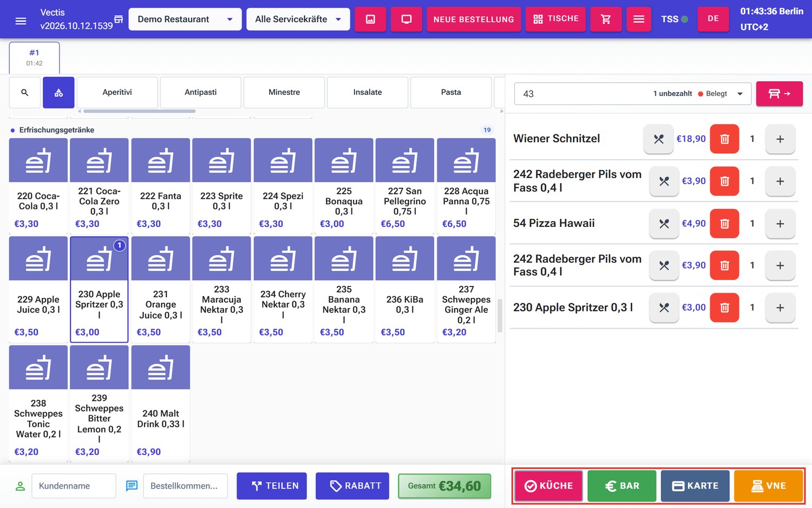
Task: Open the Demo Restaurant dropdown
Action: [185, 19]
